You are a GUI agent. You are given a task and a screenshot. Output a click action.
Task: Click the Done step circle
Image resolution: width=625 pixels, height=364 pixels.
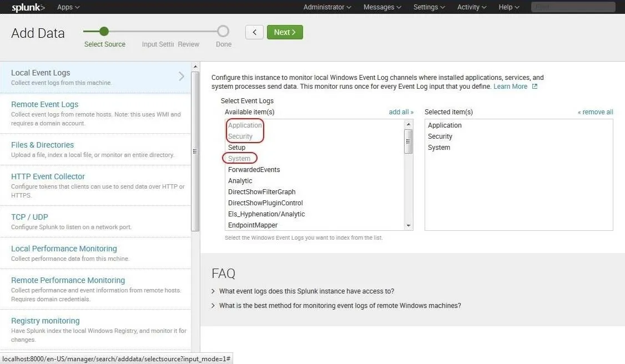click(x=223, y=31)
